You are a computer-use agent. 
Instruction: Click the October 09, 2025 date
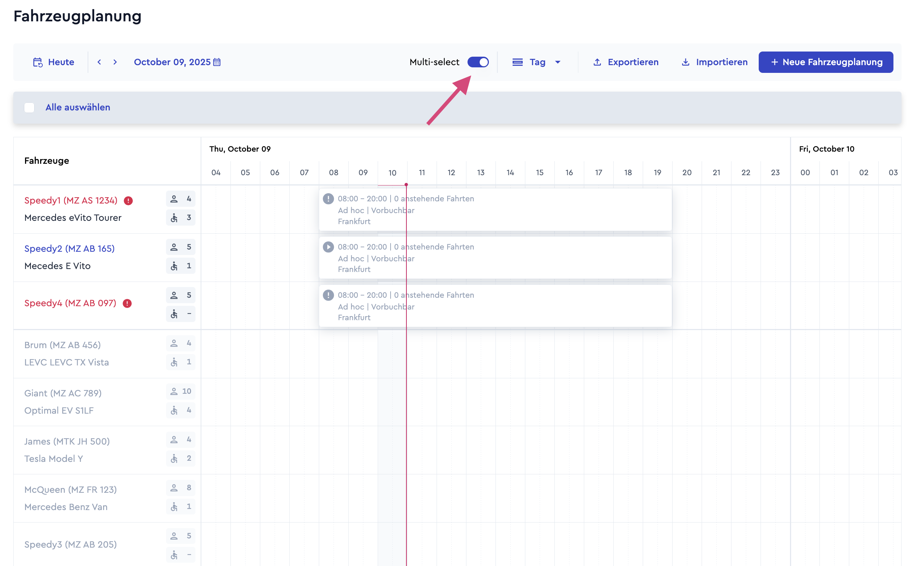tap(172, 62)
